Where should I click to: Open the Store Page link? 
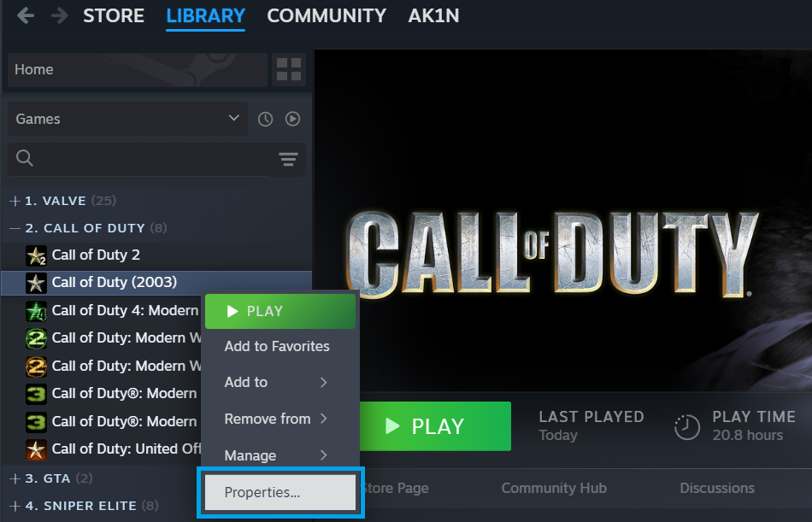point(395,488)
